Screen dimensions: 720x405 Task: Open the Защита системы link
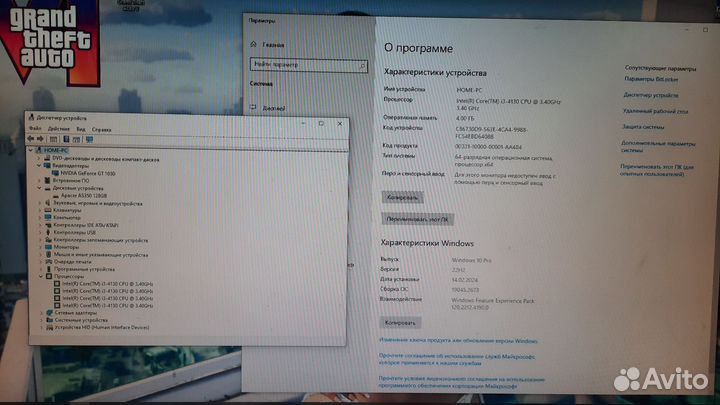coord(643,127)
